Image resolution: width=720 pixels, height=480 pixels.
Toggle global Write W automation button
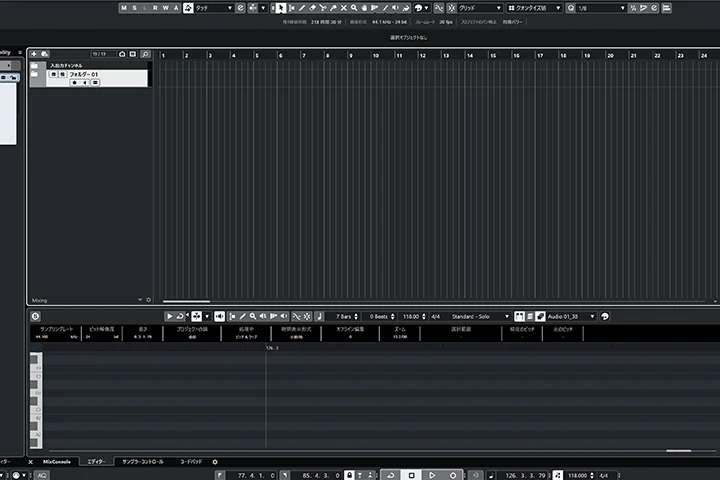pyautogui.click(x=165, y=8)
